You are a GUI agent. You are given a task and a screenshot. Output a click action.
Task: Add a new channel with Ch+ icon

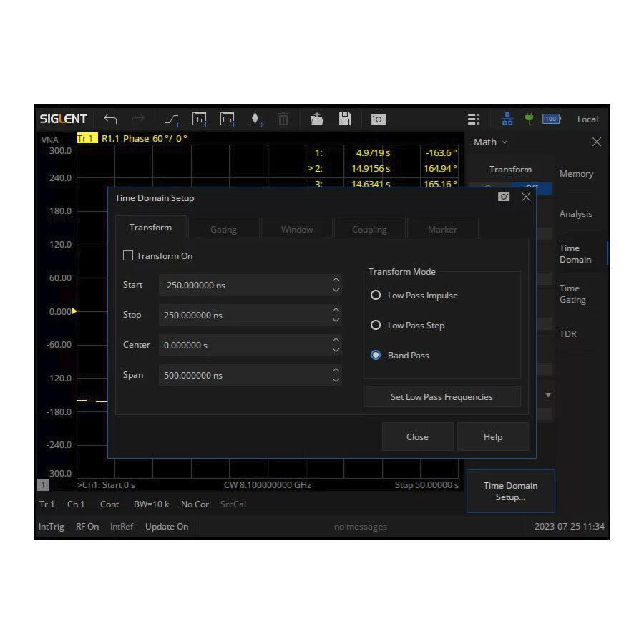click(x=228, y=119)
